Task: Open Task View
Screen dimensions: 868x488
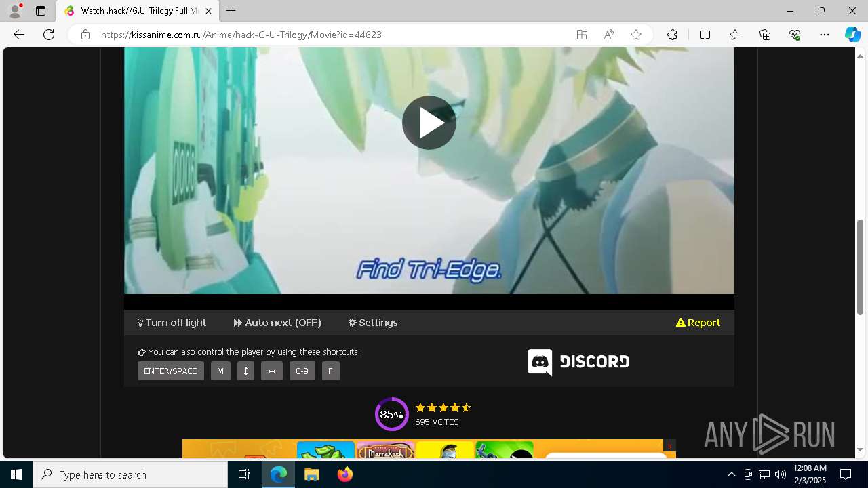Action: coord(244,474)
